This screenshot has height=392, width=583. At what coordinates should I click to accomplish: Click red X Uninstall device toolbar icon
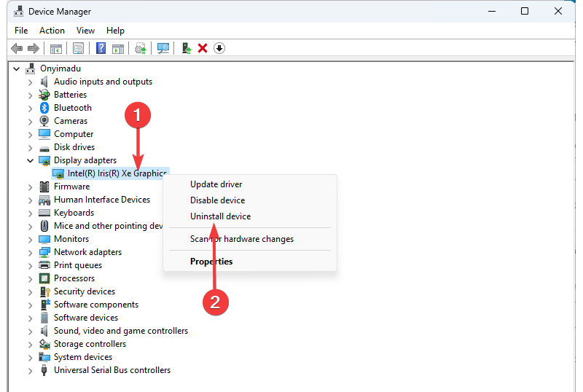(203, 48)
